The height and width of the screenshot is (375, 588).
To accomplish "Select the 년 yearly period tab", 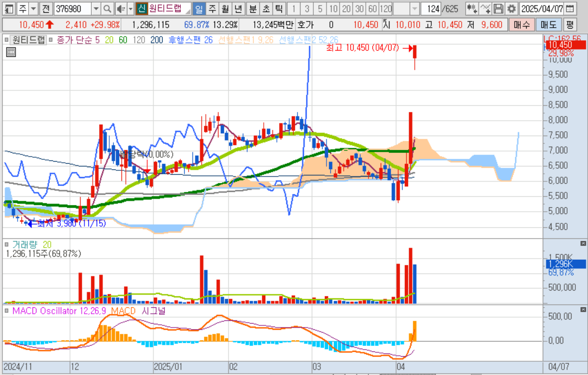I will pos(238,8).
